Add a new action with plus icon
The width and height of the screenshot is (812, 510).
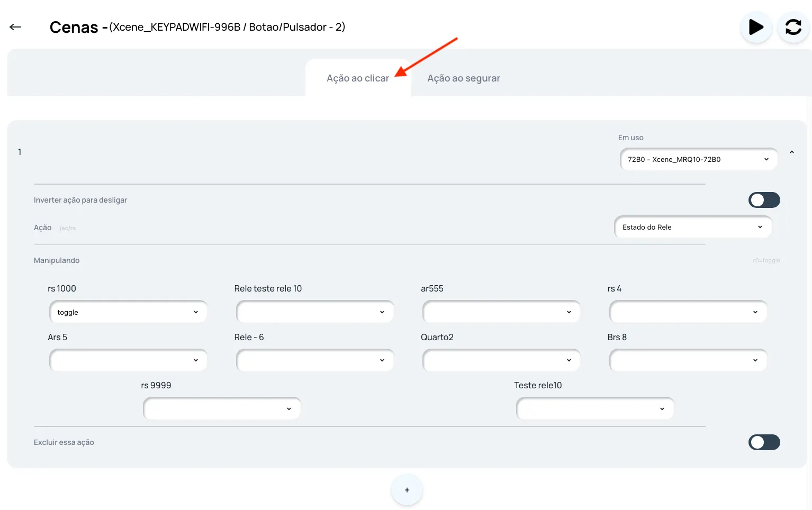407,490
